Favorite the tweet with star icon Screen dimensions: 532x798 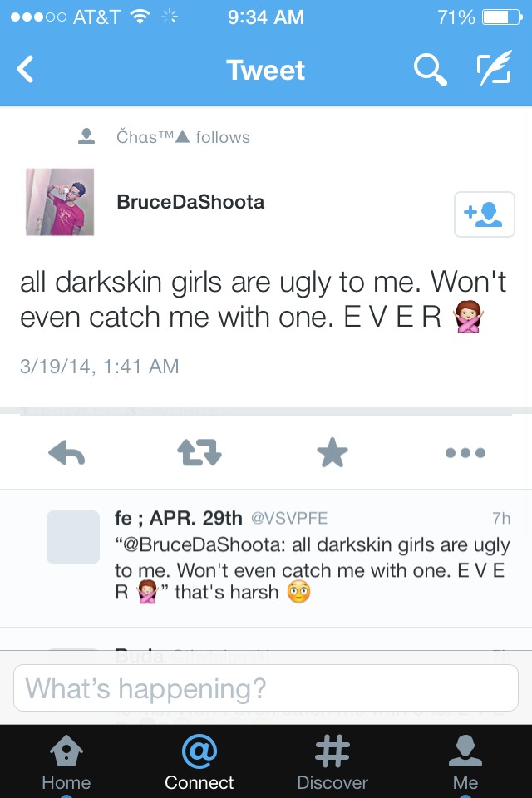(x=332, y=452)
